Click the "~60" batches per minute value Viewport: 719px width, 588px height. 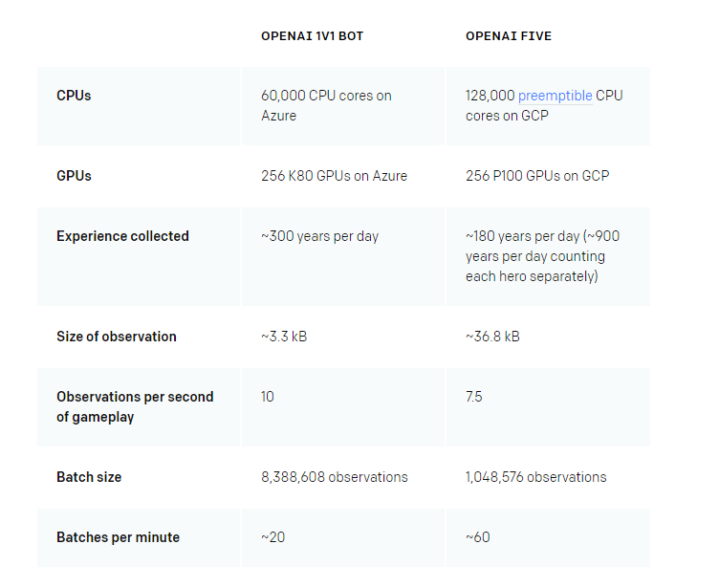[477, 537]
